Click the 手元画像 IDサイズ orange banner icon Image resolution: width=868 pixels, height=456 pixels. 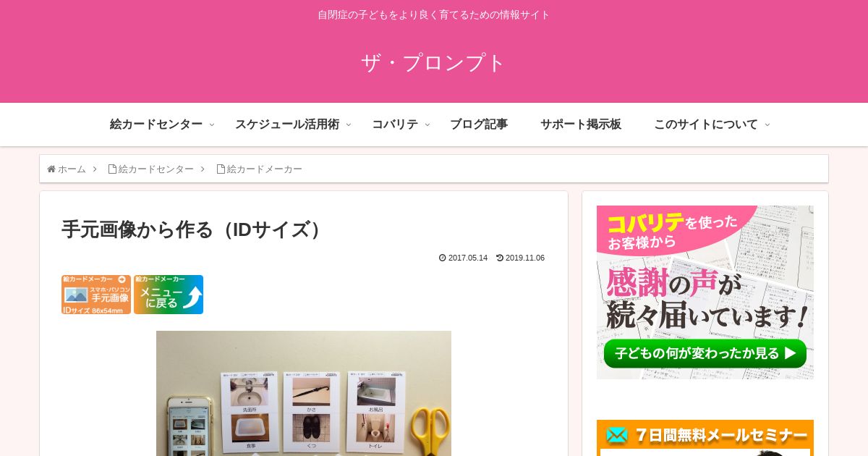[x=96, y=295]
